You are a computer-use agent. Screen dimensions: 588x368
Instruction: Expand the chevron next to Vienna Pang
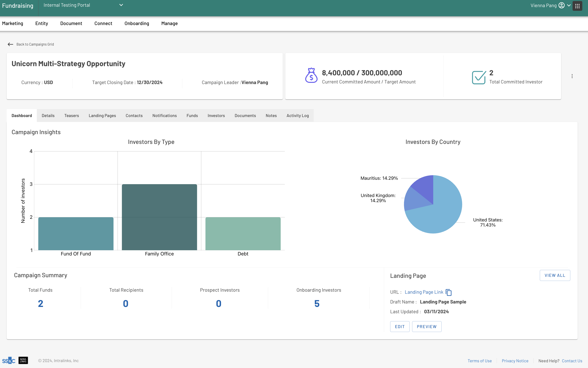click(569, 5)
